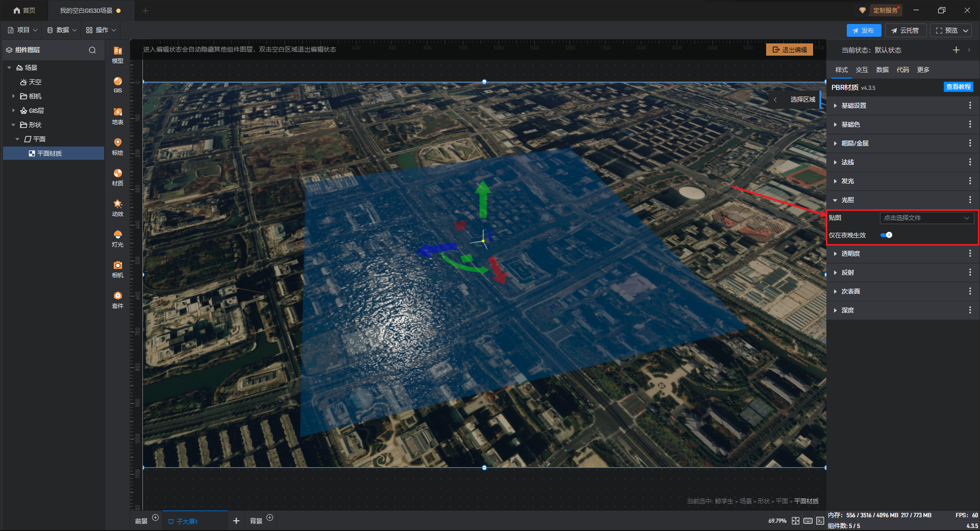Open the 查看教程 tutorial link
This screenshot has width=980, height=531.
click(x=958, y=87)
